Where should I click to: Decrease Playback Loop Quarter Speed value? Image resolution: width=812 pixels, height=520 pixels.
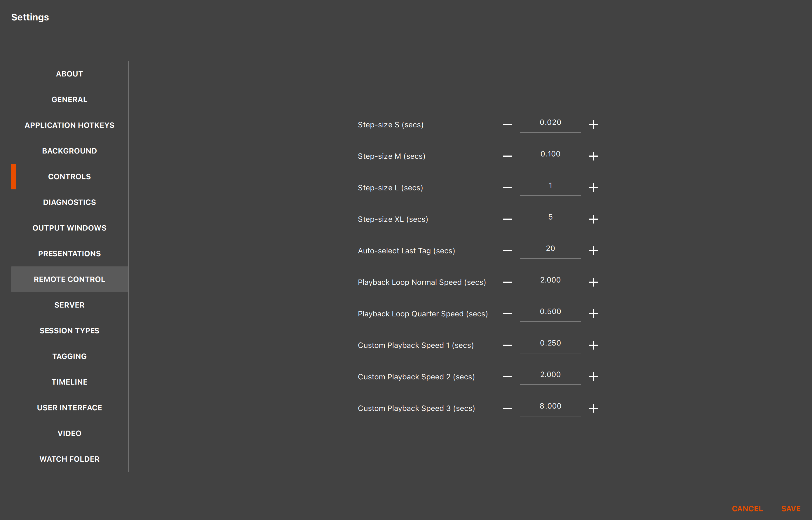507,314
